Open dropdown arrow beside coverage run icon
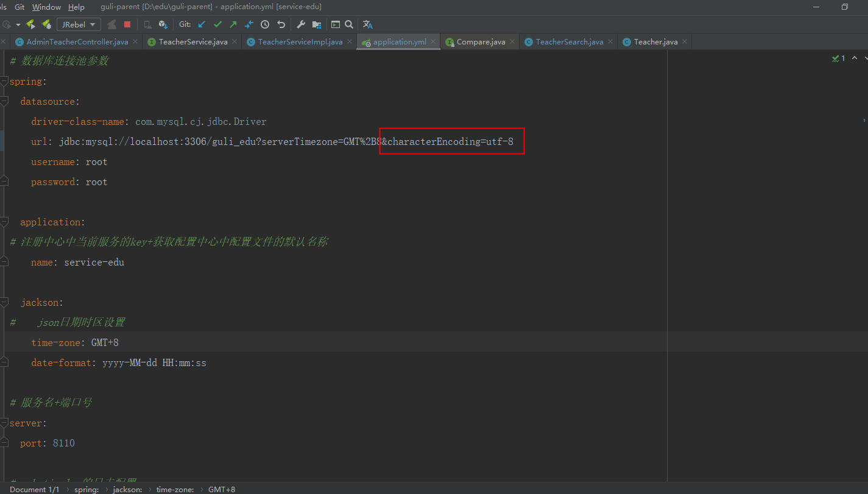This screenshot has width=868, height=494. tap(18, 25)
